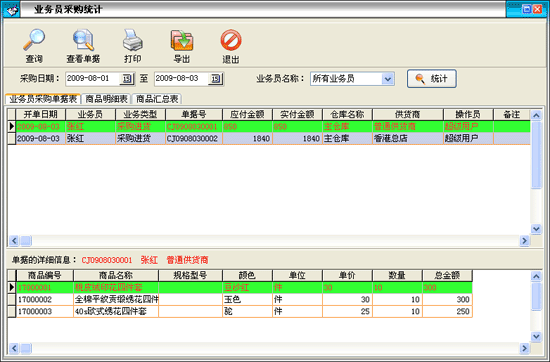The width and height of the screenshot is (550, 362).
Task: Click the 退出 exit icon
Action: click(231, 40)
